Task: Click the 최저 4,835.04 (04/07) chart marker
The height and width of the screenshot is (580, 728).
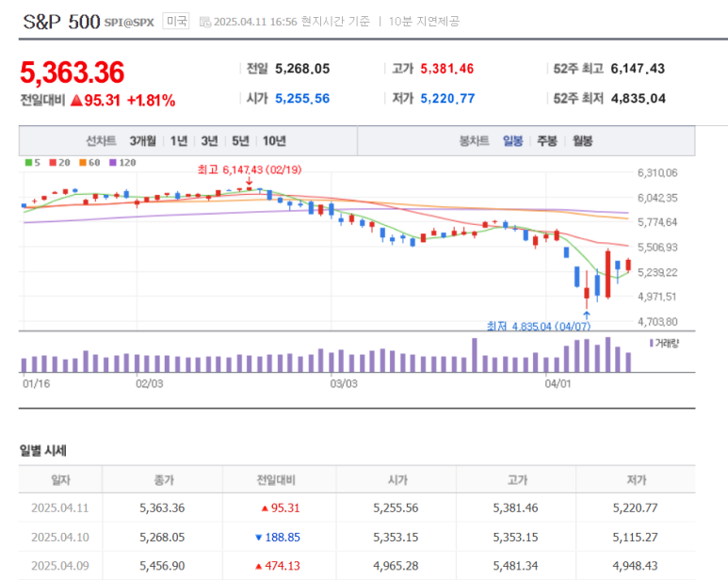Action: (539, 326)
